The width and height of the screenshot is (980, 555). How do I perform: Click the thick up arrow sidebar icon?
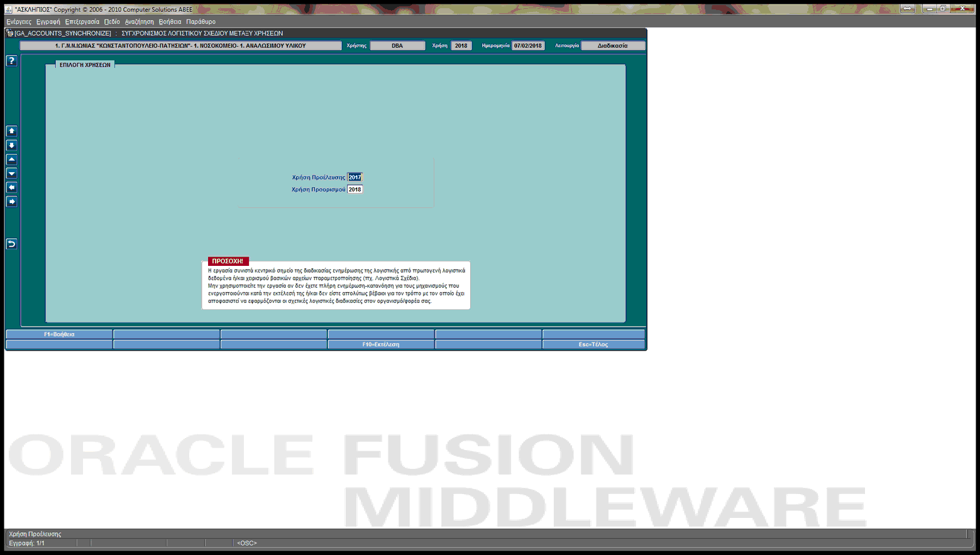pyautogui.click(x=11, y=131)
